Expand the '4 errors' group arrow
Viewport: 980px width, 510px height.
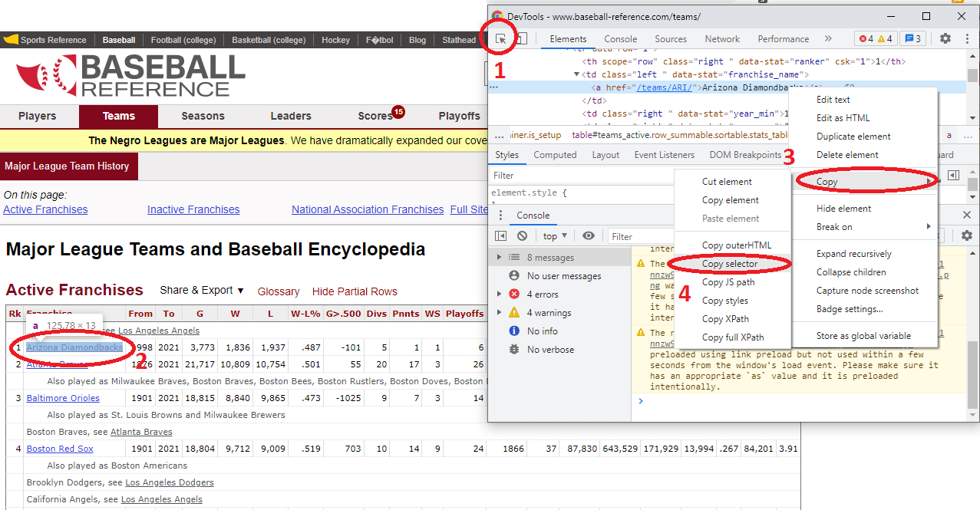pos(500,294)
